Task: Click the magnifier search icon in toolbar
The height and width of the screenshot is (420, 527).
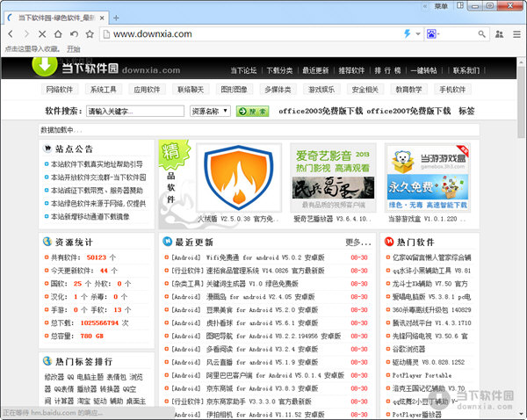Action: (481, 34)
